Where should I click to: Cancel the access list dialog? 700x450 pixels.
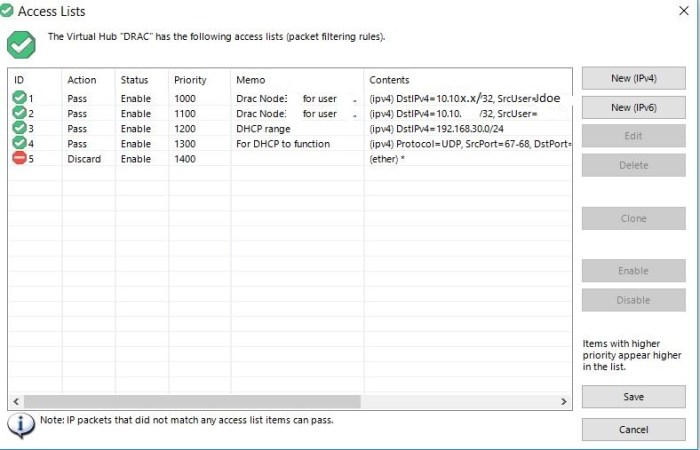click(x=633, y=429)
